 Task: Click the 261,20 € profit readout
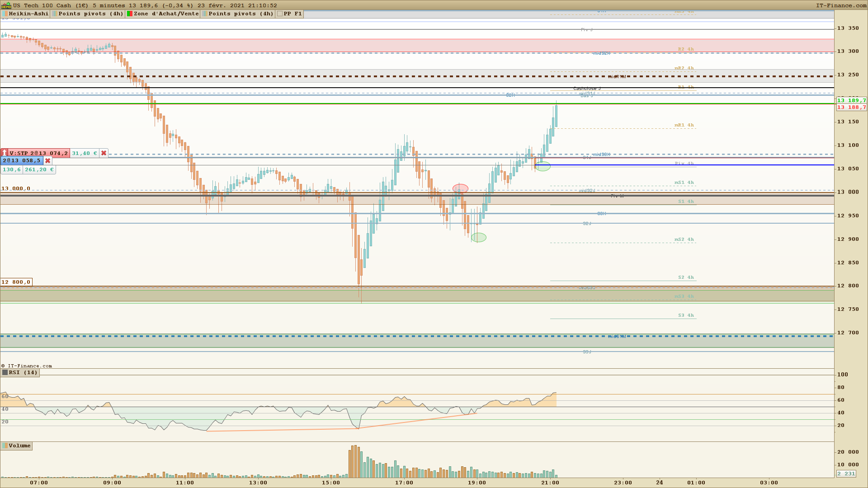tap(39, 170)
